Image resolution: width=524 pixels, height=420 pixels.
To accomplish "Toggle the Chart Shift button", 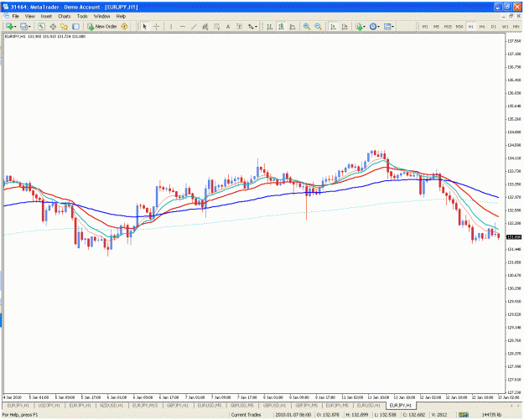I will click(345, 26).
